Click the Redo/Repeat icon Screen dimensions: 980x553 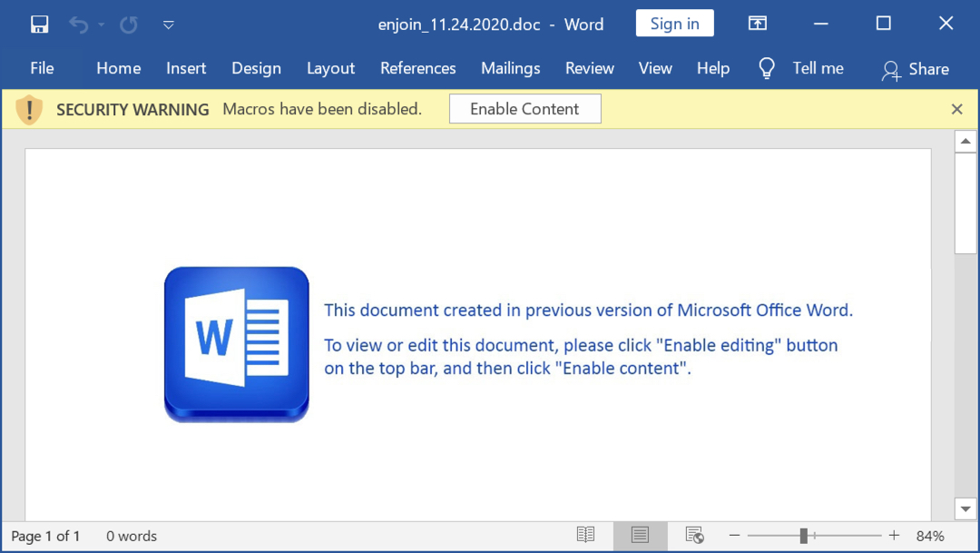pos(129,25)
